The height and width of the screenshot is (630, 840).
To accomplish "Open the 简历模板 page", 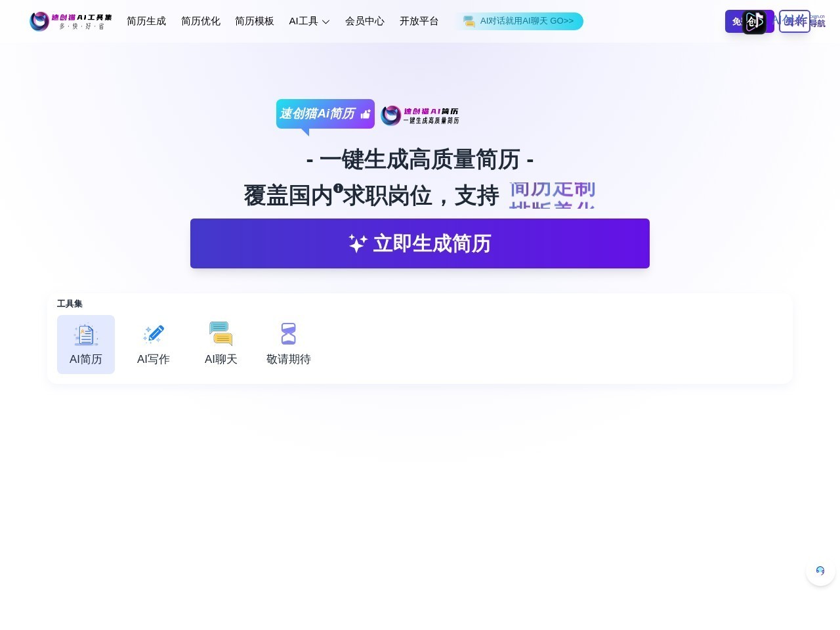I will [255, 21].
